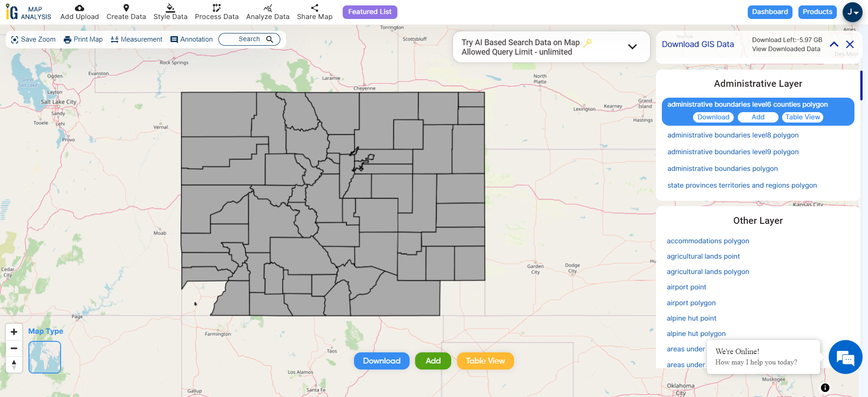
Task: Select airport polygon layer
Action: tap(691, 303)
